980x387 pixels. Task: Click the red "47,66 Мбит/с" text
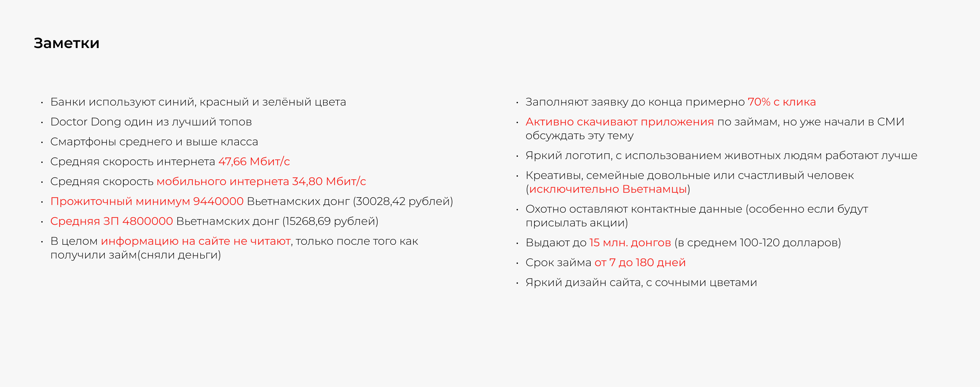254,162
